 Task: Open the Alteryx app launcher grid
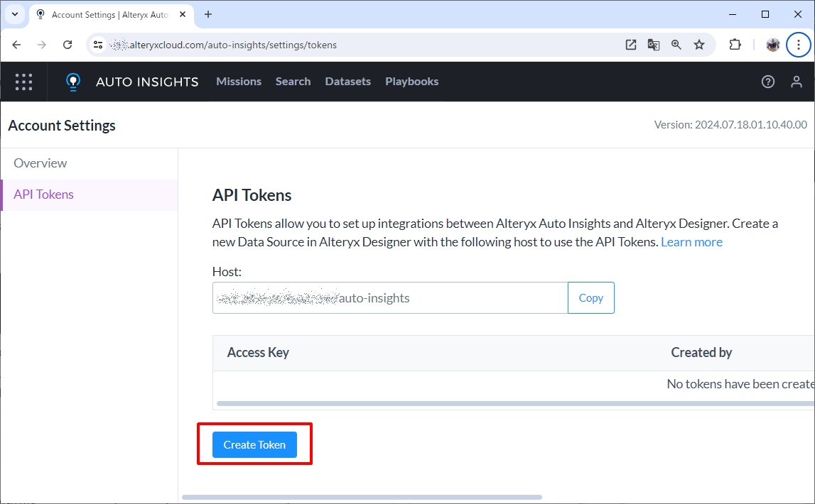(x=23, y=82)
